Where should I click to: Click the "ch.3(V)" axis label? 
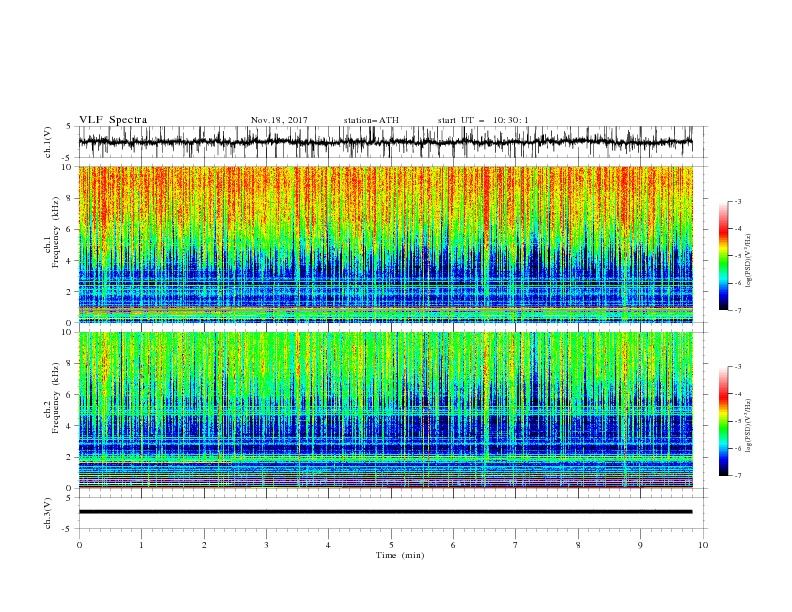tap(48, 513)
